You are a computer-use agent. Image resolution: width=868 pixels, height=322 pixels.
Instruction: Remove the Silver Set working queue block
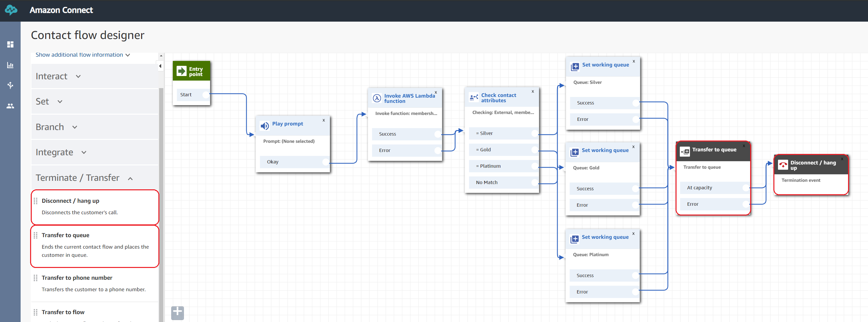pos(634,61)
